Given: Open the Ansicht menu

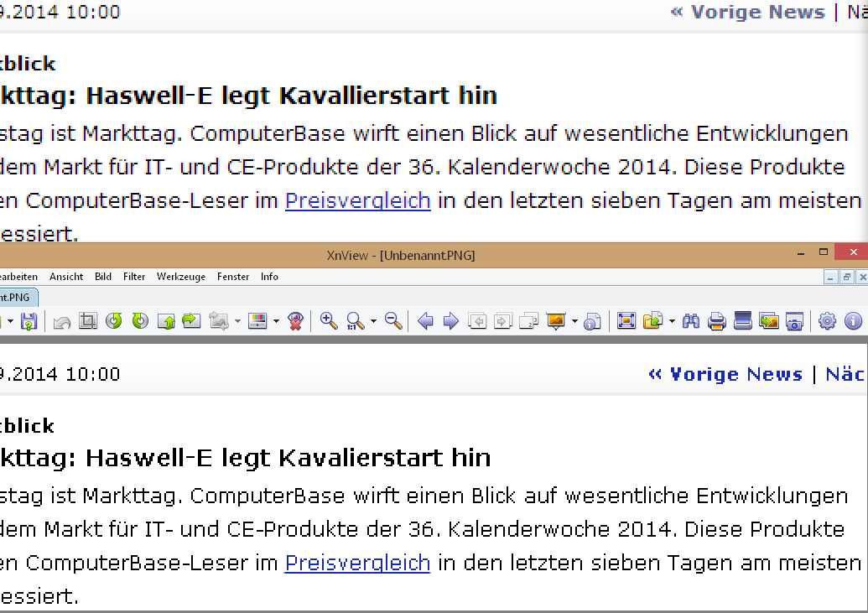Looking at the screenshot, I should click(66, 277).
